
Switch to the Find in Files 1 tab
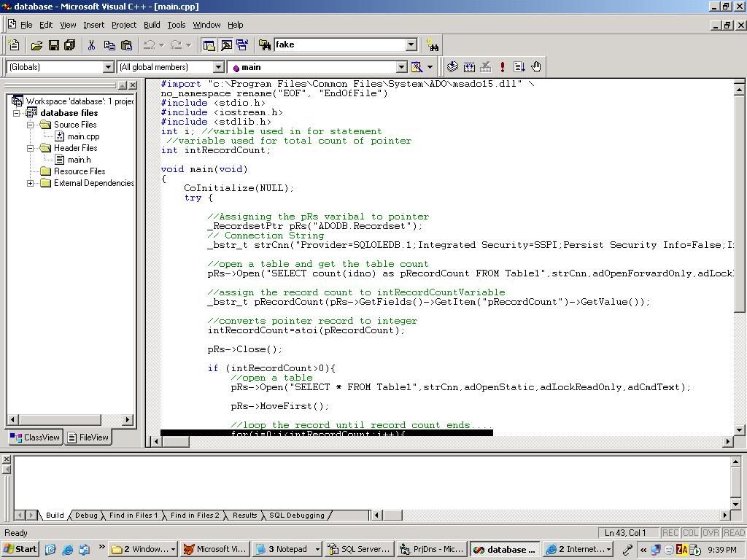(x=133, y=516)
